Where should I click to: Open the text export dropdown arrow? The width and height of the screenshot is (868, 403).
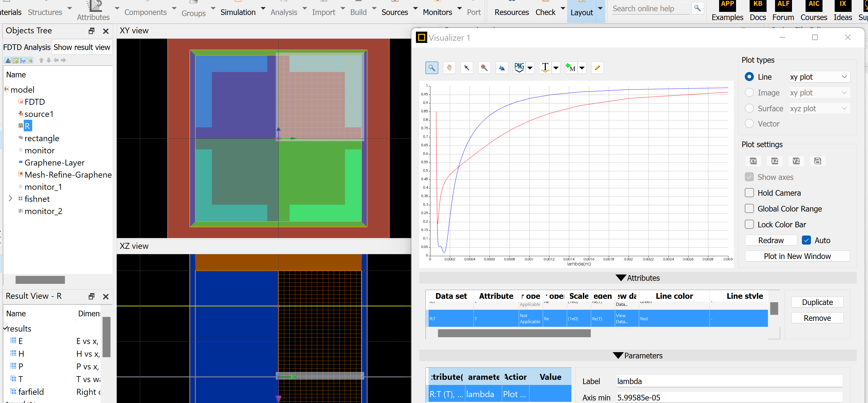click(x=556, y=68)
